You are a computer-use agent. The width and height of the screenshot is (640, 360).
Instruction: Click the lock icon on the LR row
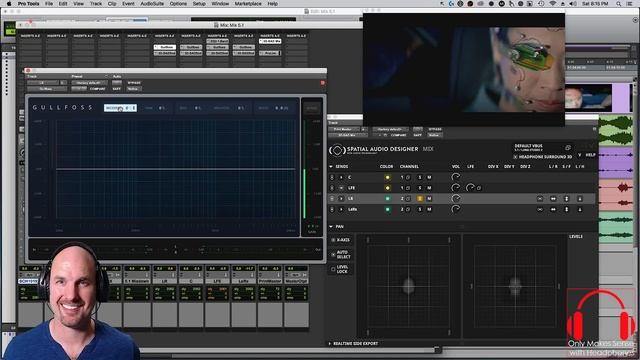point(580,199)
